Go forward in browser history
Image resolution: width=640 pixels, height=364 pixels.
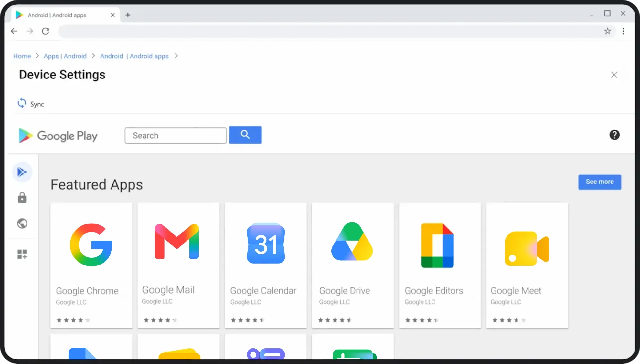(x=30, y=31)
